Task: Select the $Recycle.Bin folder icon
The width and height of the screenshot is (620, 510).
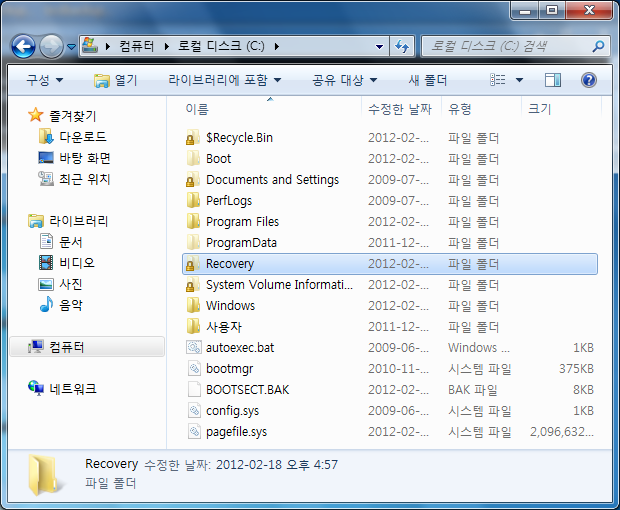Action: point(193,138)
